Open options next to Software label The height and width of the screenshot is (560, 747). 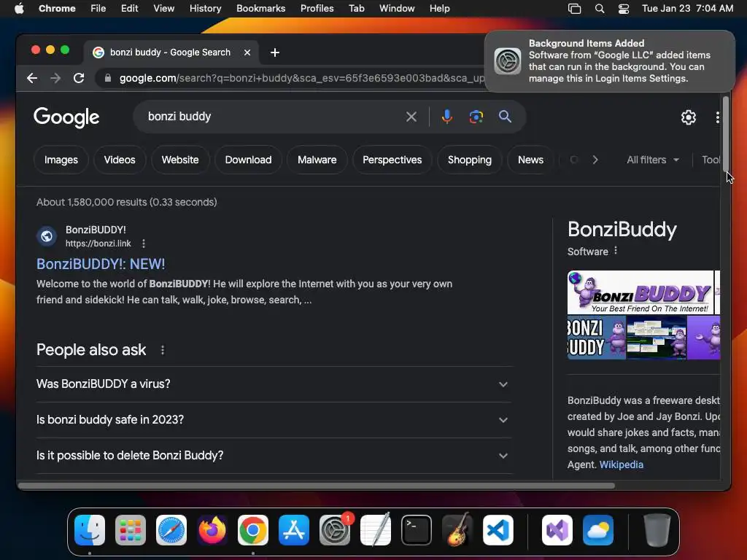pos(616,251)
